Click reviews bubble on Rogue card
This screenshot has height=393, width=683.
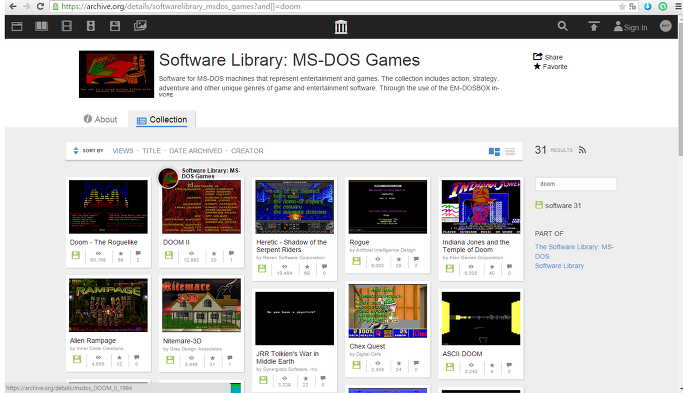coord(416,259)
